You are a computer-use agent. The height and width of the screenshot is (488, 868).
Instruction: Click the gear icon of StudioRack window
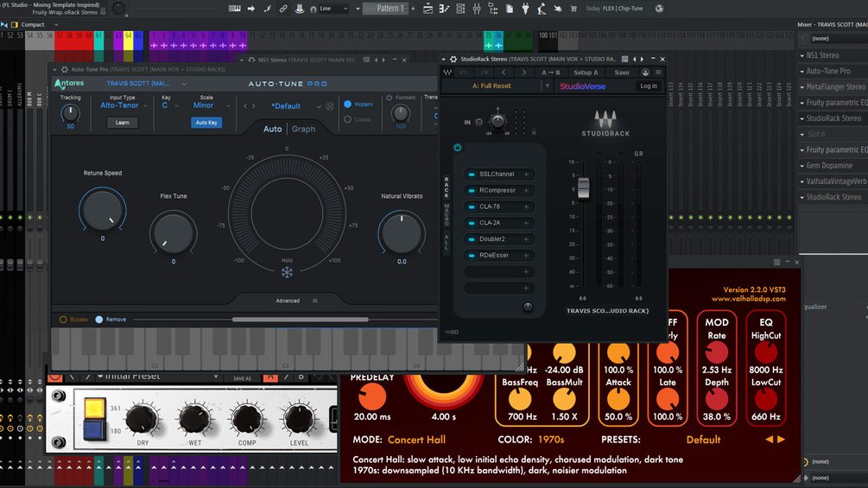(x=453, y=59)
